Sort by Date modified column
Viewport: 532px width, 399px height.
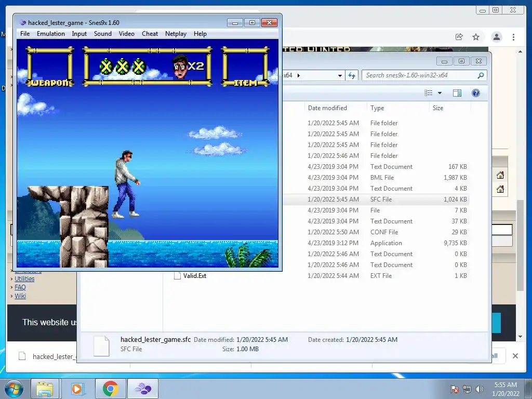(x=327, y=108)
